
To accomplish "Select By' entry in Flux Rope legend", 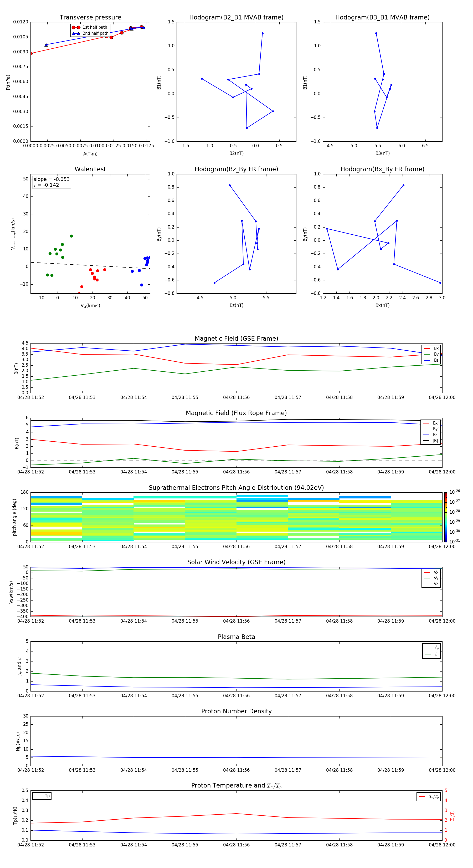I will (x=431, y=429).
